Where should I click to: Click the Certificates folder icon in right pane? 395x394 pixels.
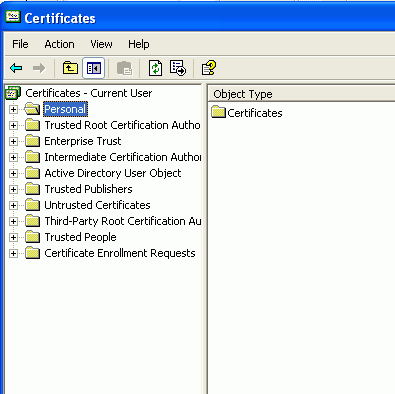point(219,112)
